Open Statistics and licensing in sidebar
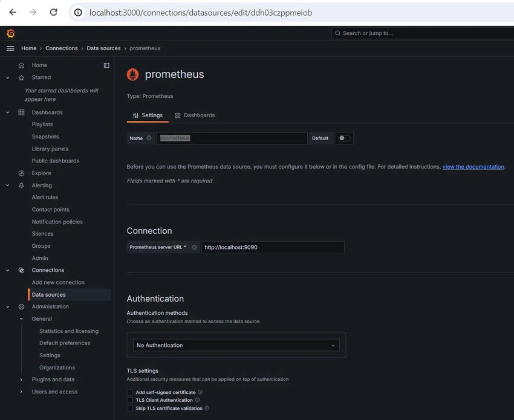Screen dimensions: 514x420 point(69,331)
